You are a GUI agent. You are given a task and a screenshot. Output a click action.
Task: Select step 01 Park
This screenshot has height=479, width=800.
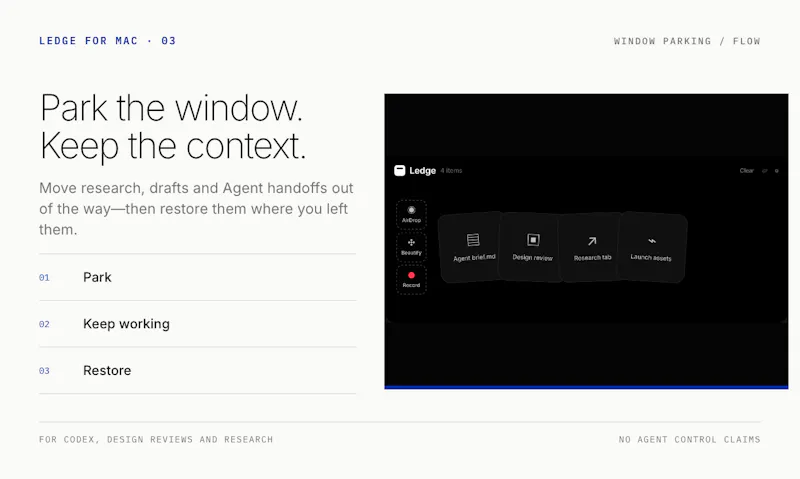click(197, 277)
